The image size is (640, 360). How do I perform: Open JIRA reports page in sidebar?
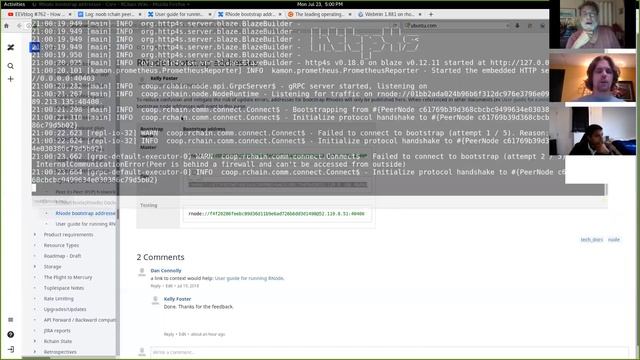pos(57,331)
